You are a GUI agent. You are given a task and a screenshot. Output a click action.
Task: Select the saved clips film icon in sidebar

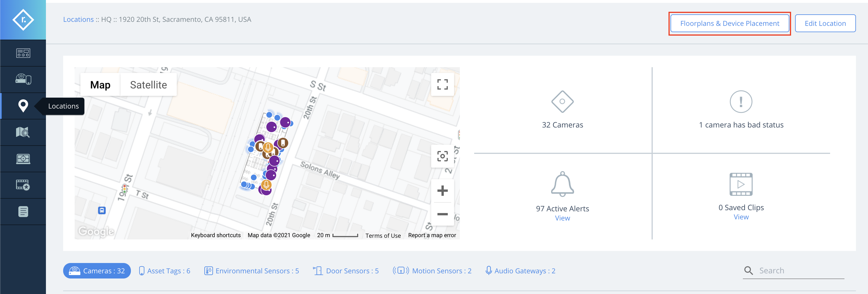tap(23, 185)
